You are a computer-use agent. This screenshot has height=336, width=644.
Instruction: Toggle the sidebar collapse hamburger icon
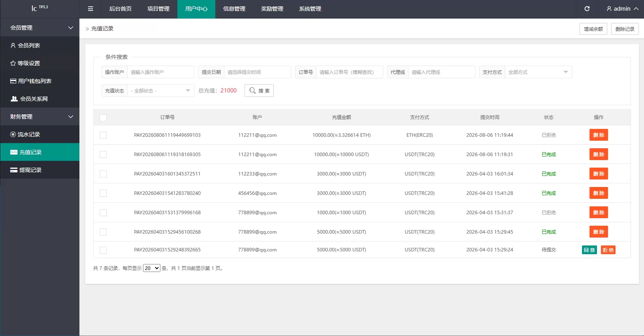pyautogui.click(x=90, y=9)
